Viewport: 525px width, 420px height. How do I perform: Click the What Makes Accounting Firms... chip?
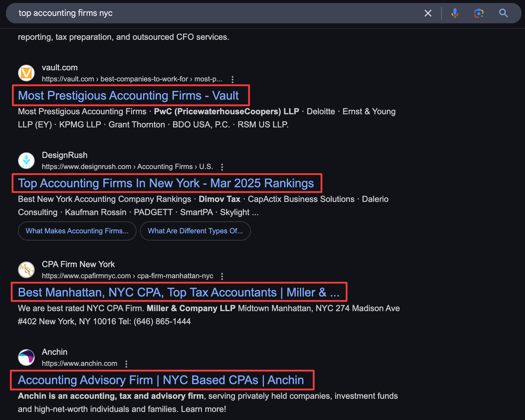pyautogui.click(x=77, y=231)
